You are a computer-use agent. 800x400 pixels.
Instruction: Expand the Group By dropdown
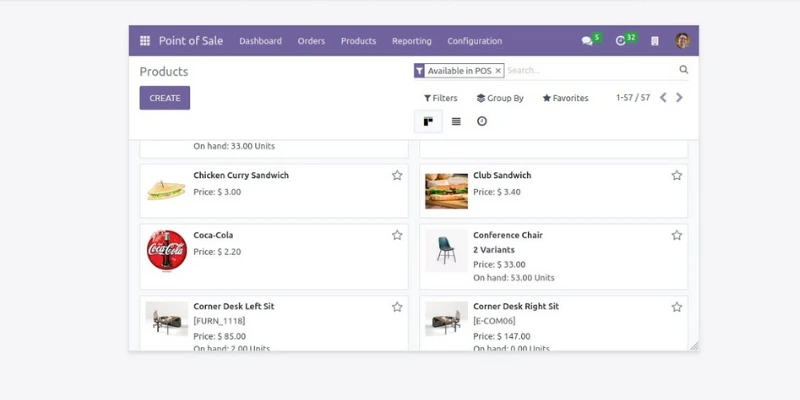click(500, 98)
